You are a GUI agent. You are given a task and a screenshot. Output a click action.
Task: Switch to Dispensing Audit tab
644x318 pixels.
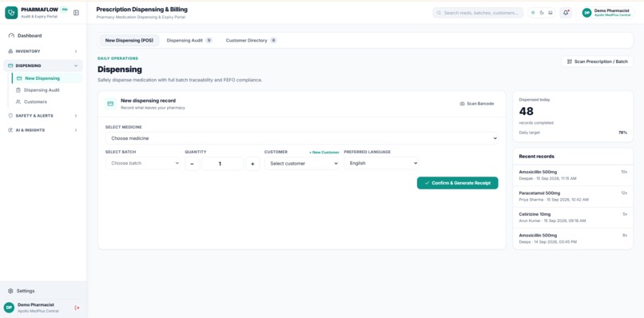tap(189, 40)
